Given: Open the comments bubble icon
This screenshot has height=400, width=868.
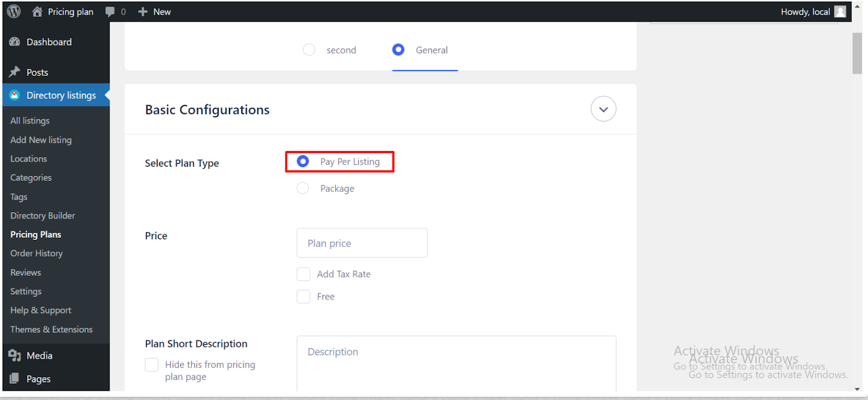Looking at the screenshot, I should (x=110, y=12).
